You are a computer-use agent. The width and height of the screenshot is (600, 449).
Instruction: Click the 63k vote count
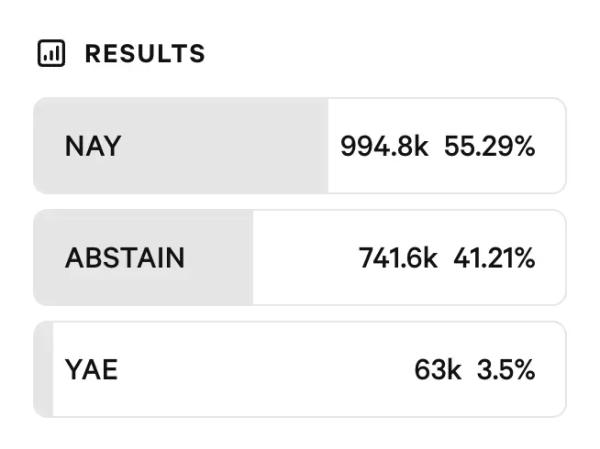[438, 370]
